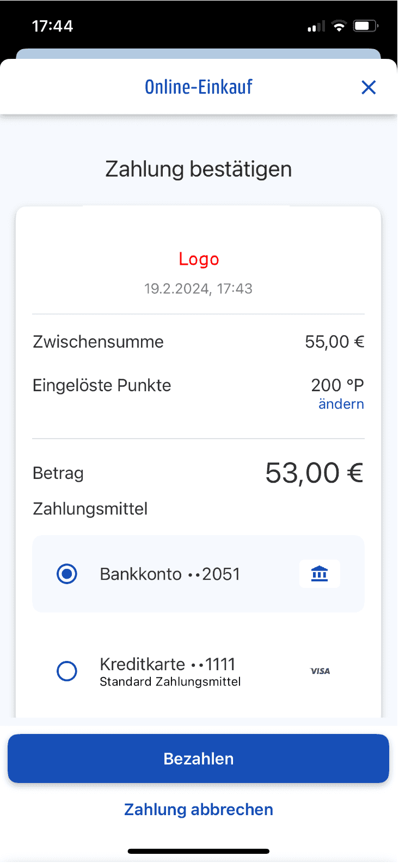Tap the 53,00 € total amount

coord(314,473)
